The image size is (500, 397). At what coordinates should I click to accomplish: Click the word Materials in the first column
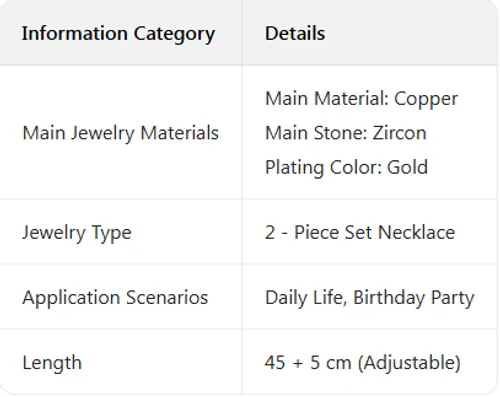pyautogui.click(x=180, y=133)
